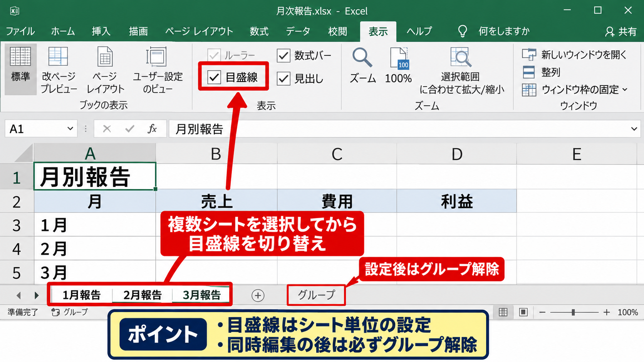Click the 共有 share button
Screen dimensions: 644x362
(621, 32)
